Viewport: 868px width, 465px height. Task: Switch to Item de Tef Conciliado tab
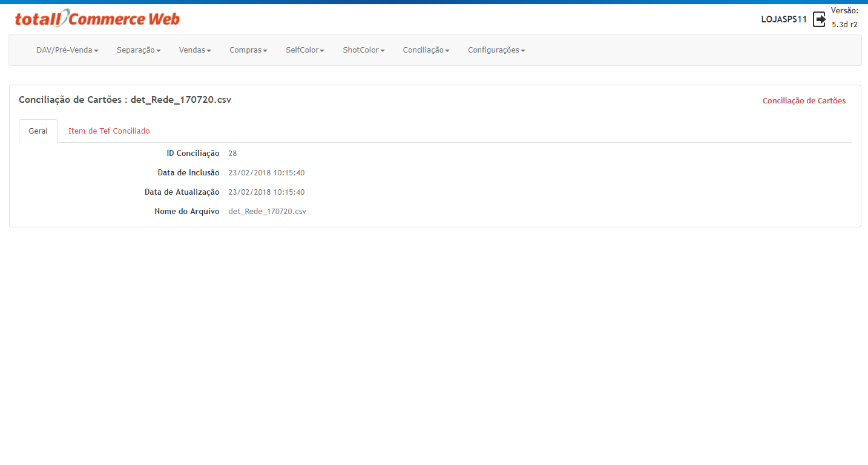tap(109, 131)
